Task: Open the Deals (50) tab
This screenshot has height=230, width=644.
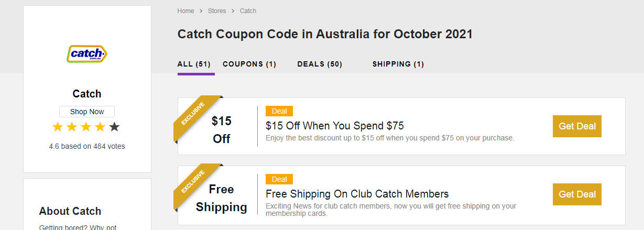Action: pos(320,64)
